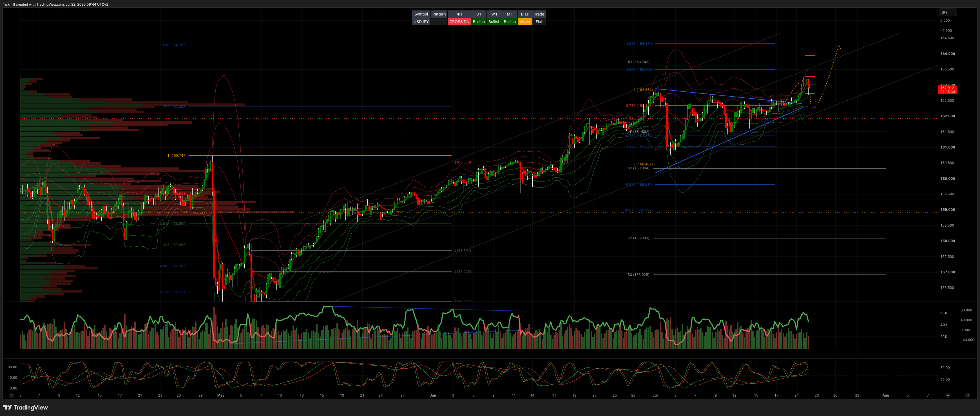The width and height of the screenshot is (980, 416).
Task: Click the Flat trade cell
Action: point(539,22)
